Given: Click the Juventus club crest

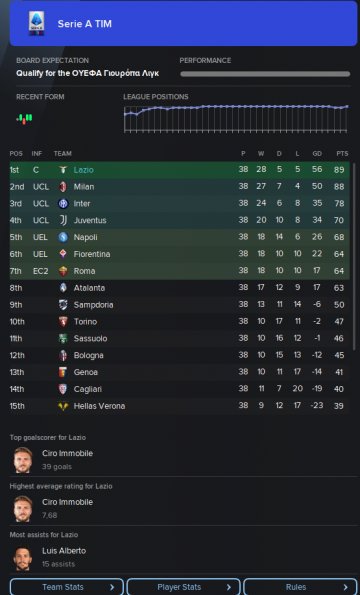Looking at the screenshot, I should (63, 220).
